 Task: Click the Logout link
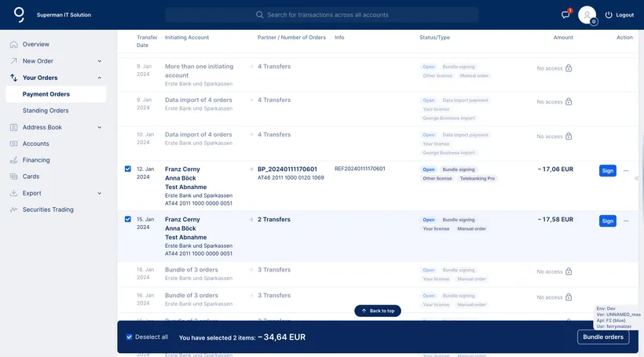coord(624,15)
